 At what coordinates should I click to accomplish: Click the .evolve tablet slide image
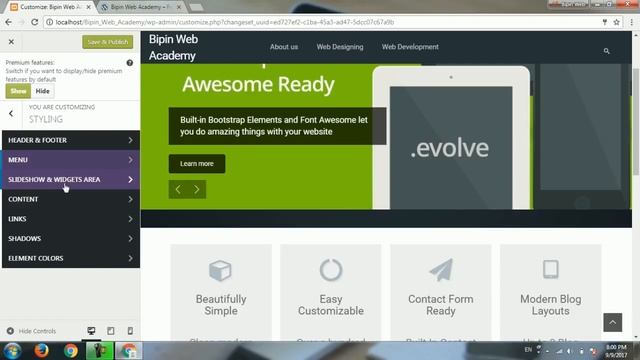pos(451,138)
